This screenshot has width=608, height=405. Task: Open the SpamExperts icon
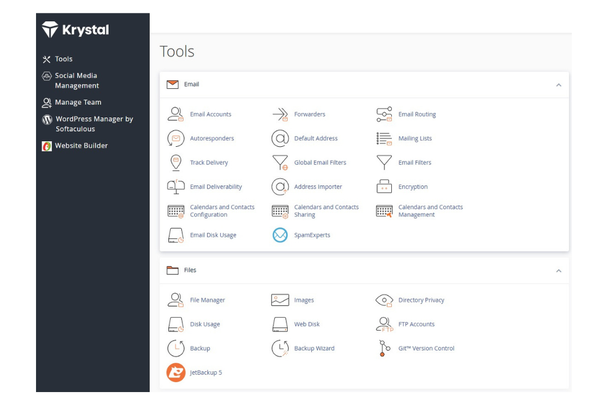click(x=280, y=235)
